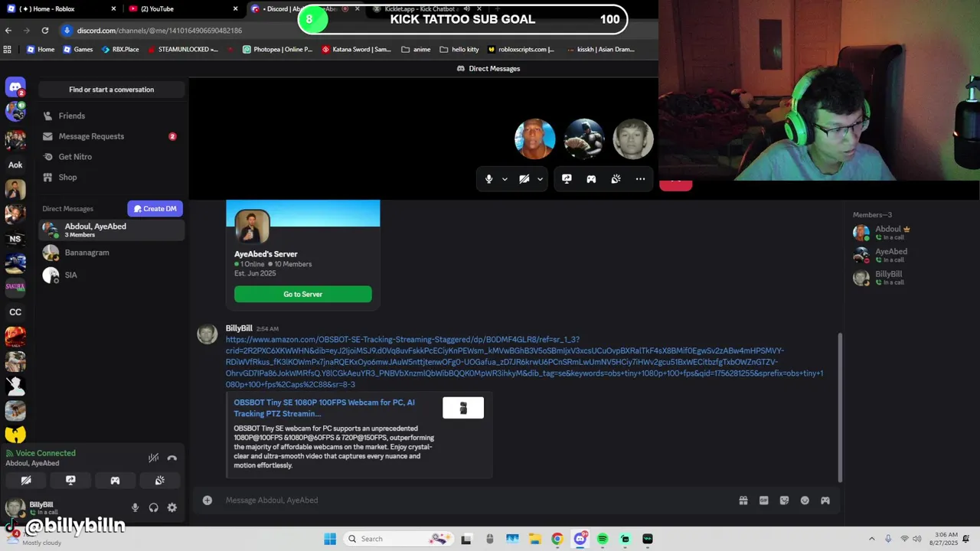
Task: Open the Games bookmark
Action: point(78,50)
